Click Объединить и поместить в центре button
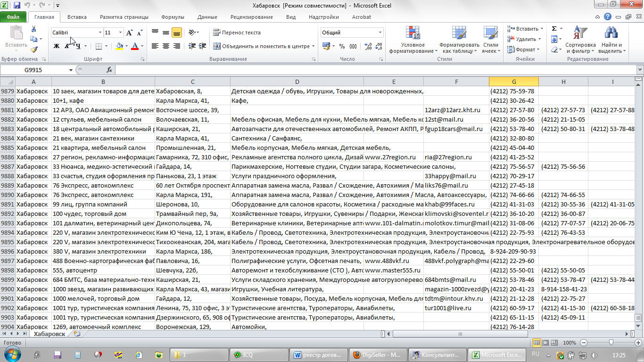This screenshot has width=644, height=362. (262, 46)
